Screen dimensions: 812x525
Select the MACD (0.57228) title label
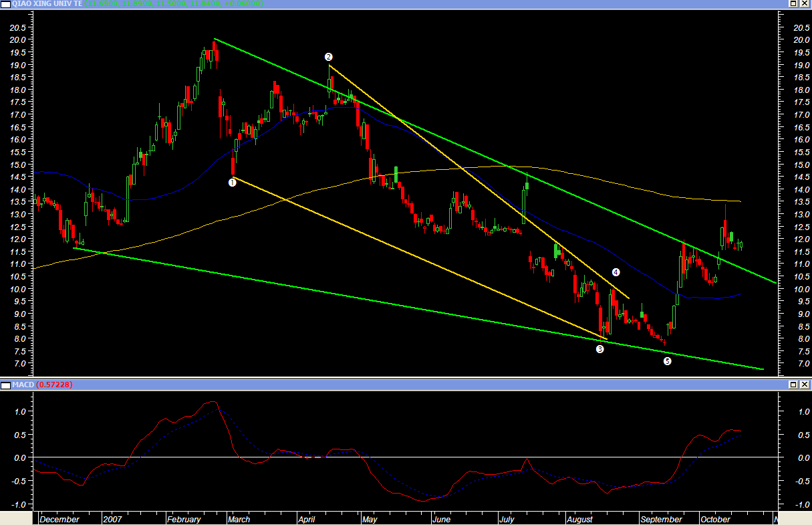pos(42,385)
